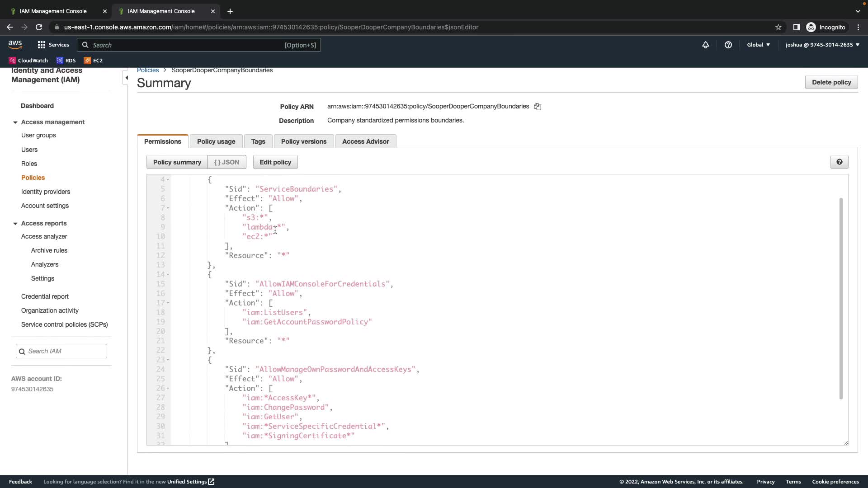868x488 pixels.
Task: Open the Services grid menu
Action: pyautogui.click(x=53, y=45)
